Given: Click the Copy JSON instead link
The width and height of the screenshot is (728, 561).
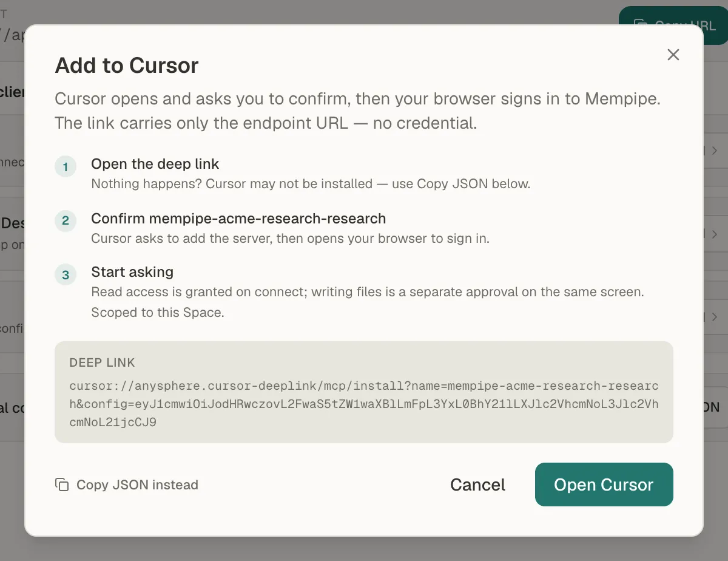Looking at the screenshot, I should pos(127,484).
